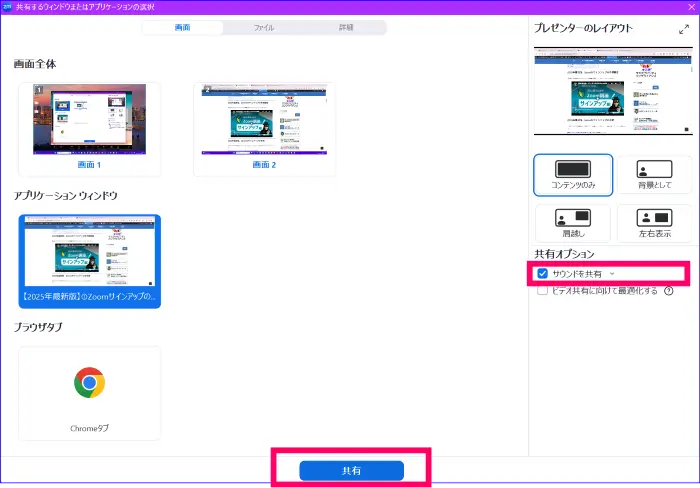
Task: Click the presenter layout preview image
Action: tap(613, 91)
